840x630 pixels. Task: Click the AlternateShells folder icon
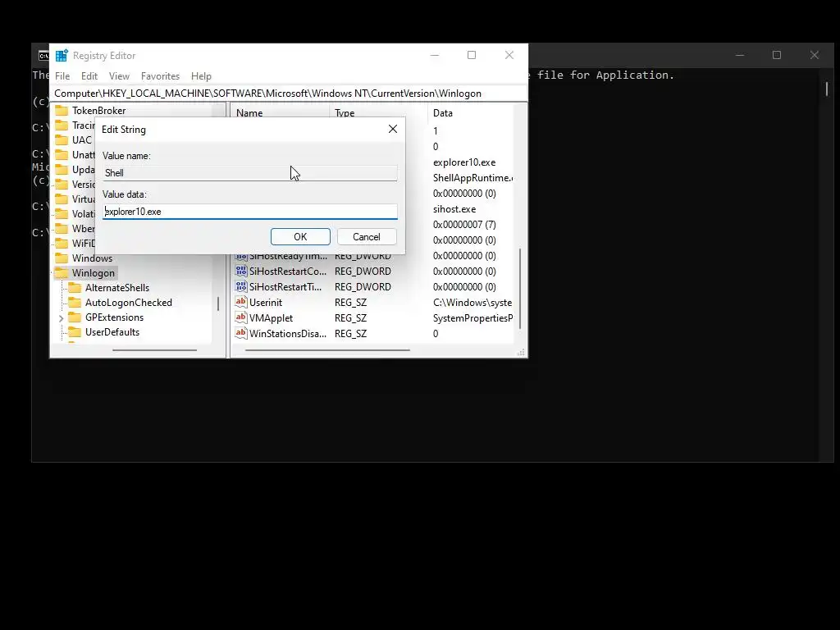click(75, 288)
